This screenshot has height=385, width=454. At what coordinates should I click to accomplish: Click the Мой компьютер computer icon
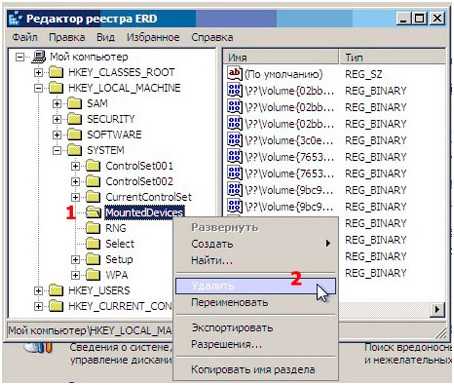click(38, 57)
